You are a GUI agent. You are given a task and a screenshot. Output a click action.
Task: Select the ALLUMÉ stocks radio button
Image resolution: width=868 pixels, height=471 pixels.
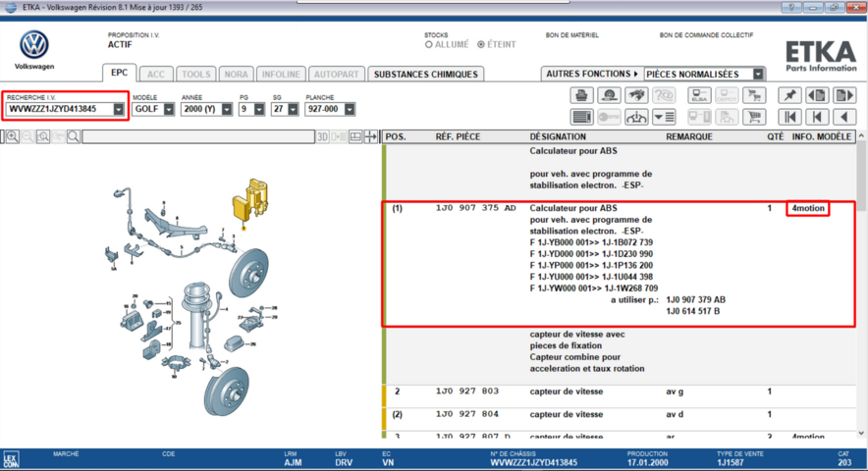pos(428,44)
